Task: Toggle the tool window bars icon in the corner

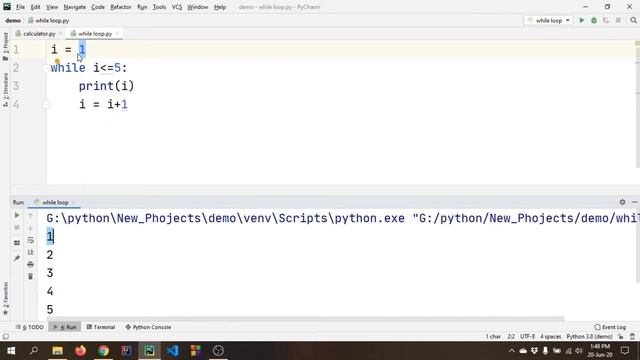Action: tap(5, 337)
